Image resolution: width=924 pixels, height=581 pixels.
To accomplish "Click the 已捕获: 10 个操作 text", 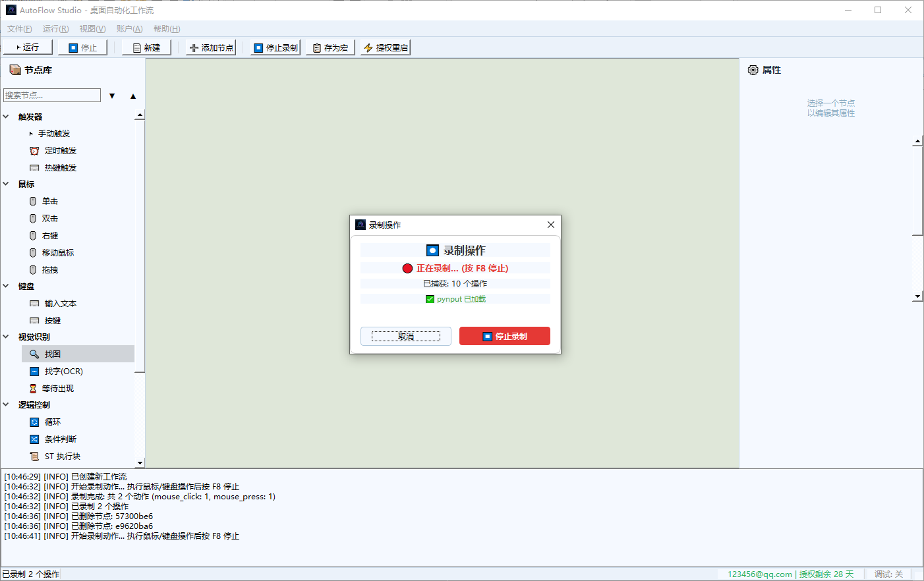I will 455,284.
